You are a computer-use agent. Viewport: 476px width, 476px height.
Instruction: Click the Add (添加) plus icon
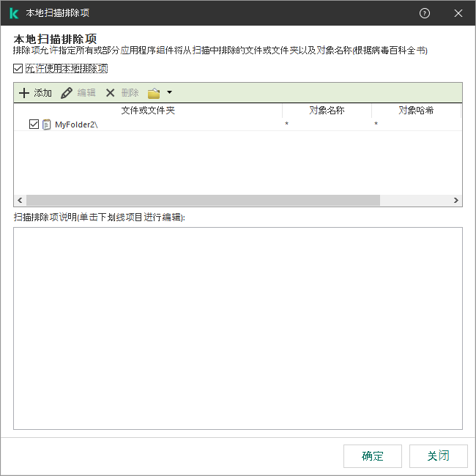(24, 93)
